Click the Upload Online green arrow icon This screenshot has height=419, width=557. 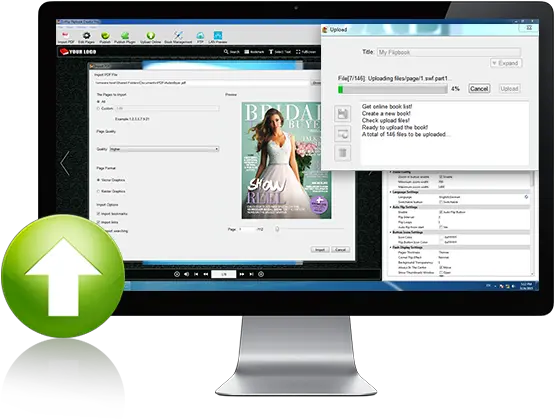150,37
